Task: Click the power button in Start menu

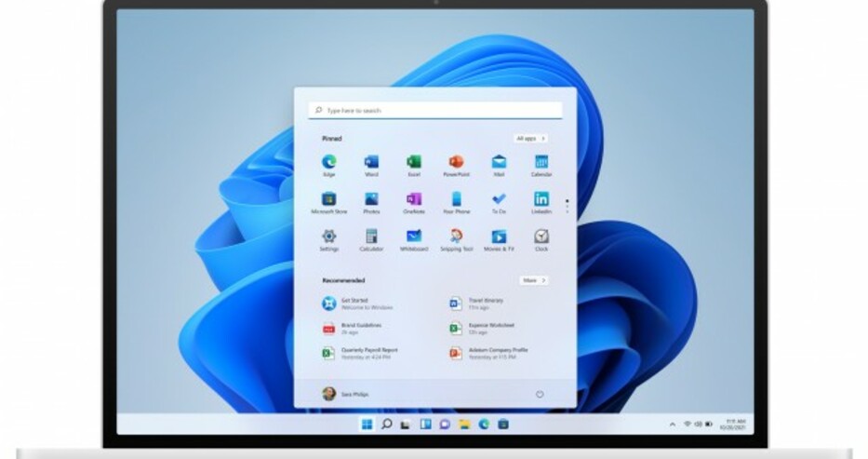Action: click(x=540, y=394)
